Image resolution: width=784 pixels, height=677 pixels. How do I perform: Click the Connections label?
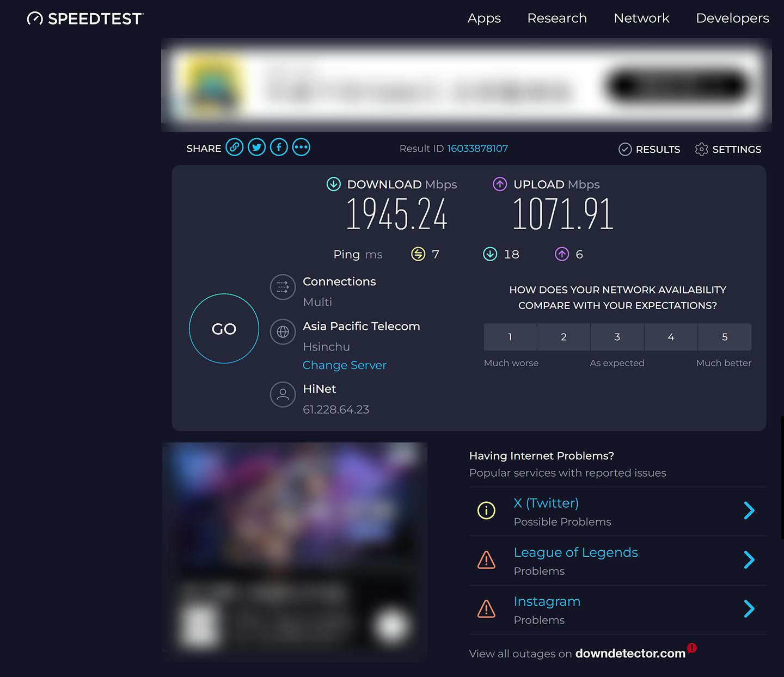pyautogui.click(x=339, y=281)
